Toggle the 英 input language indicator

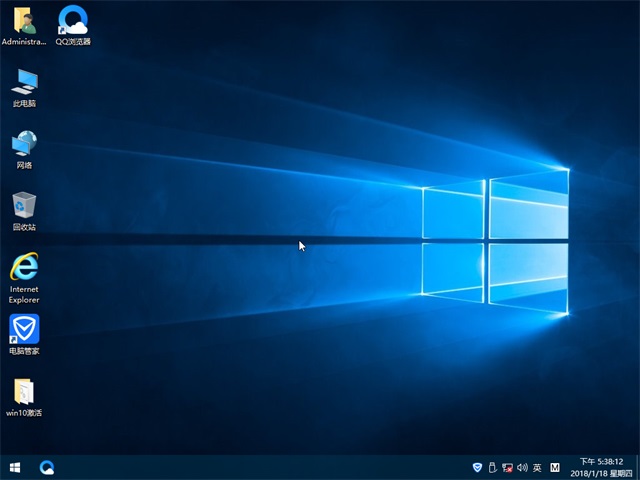coord(537,467)
